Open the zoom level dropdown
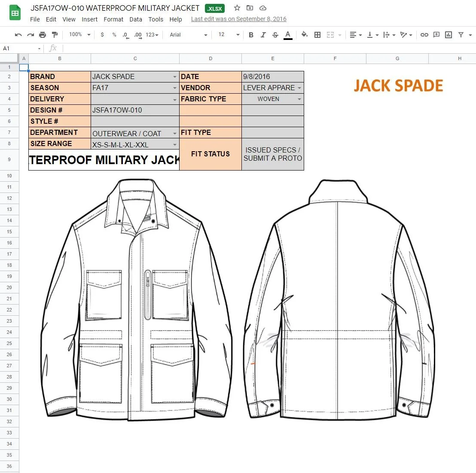476x473 pixels. [80, 35]
